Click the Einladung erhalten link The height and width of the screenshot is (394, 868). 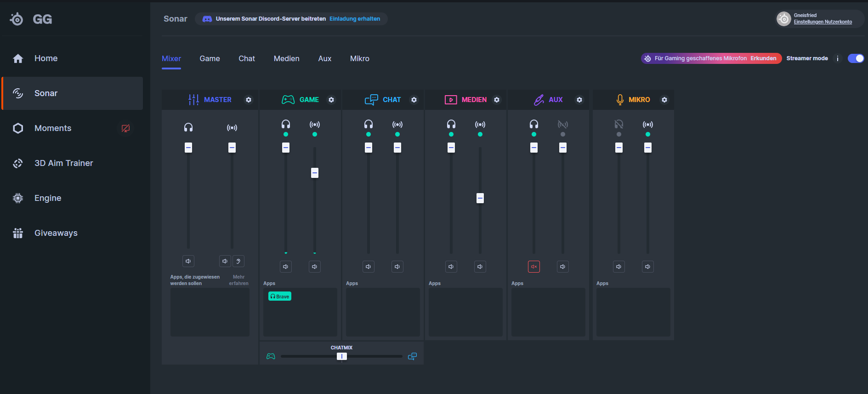355,19
